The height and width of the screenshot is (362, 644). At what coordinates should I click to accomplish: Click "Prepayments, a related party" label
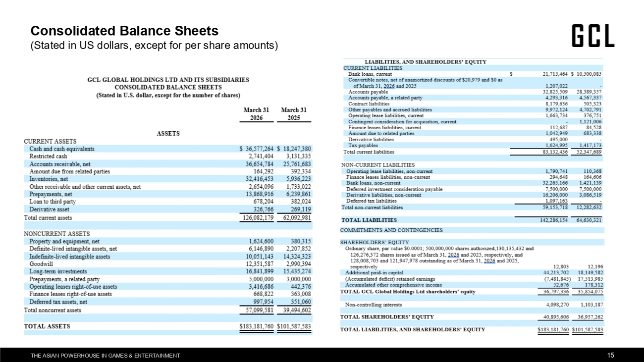65,279
